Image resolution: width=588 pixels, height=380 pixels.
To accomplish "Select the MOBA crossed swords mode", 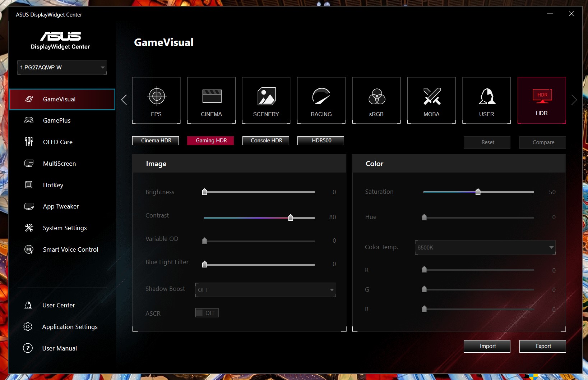I will tap(431, 100).
